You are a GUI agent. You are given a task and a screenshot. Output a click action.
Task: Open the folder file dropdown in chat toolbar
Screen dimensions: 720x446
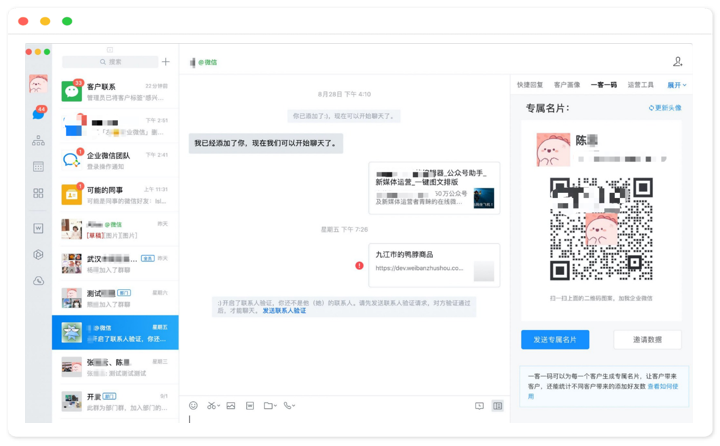[x=269, y=406]
